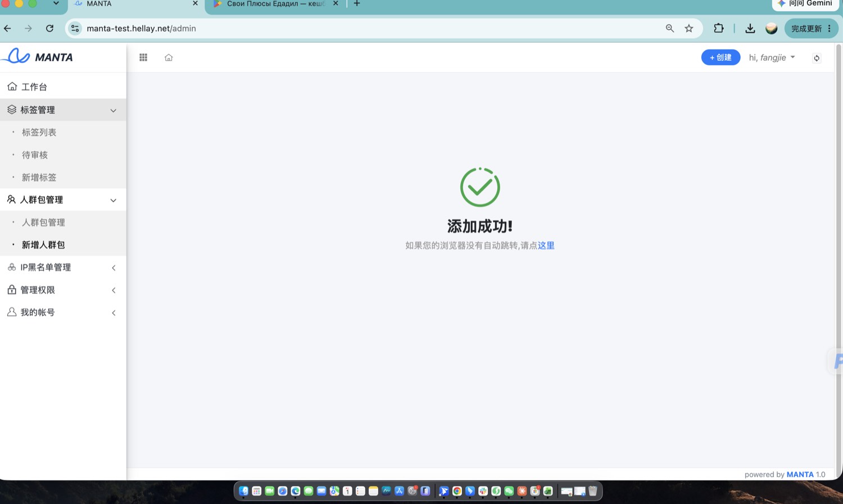Click the 工作台 house icon in the sidebar
The width and height of the screenshot is (843, 504).
(x=12, y=87)
